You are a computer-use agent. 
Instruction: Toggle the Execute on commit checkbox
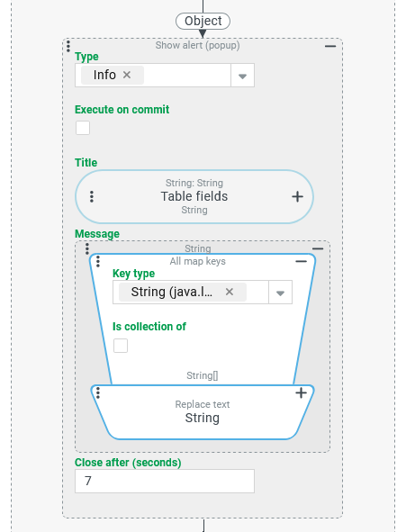point(83,128)
